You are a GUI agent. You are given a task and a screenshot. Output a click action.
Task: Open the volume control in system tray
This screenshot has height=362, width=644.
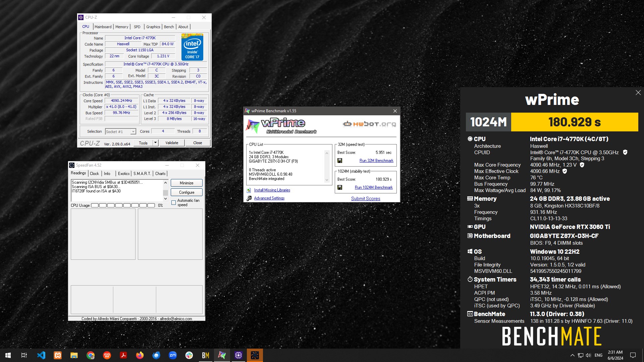(588, 355)
